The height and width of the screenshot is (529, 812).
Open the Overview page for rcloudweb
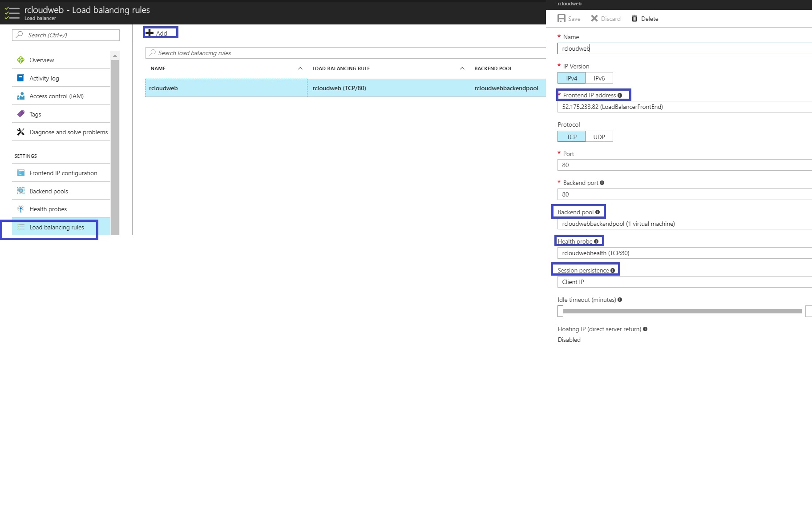(x=41, y=60)
